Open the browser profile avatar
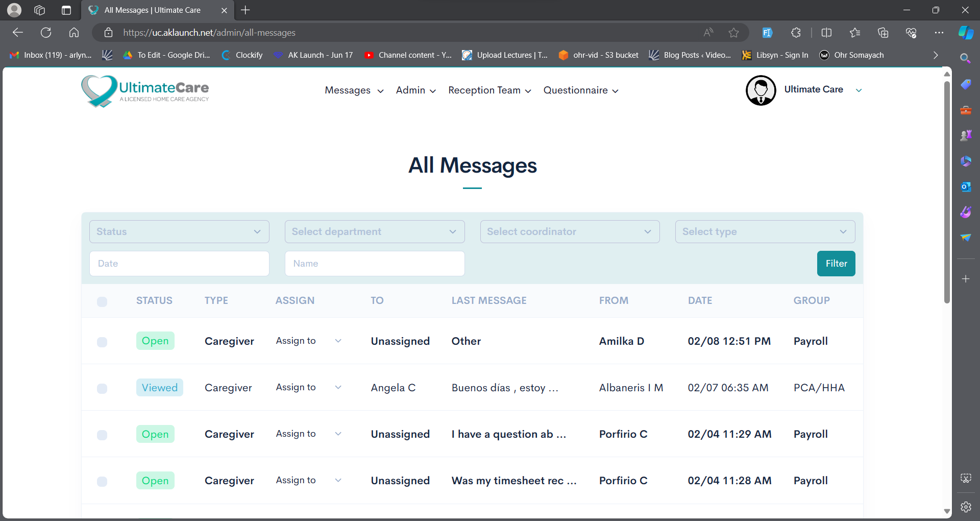The height and width of the screenshot is (521, 980). 14,10
